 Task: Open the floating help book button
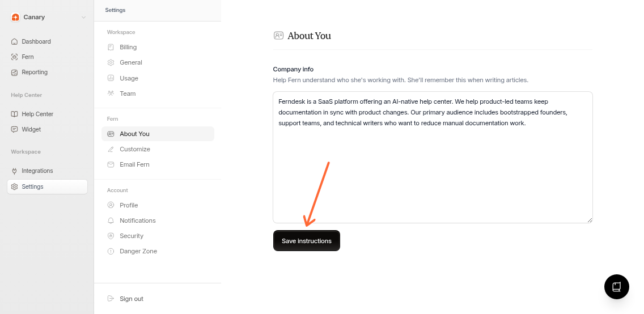pyautogui.click(x=616, y=286)
